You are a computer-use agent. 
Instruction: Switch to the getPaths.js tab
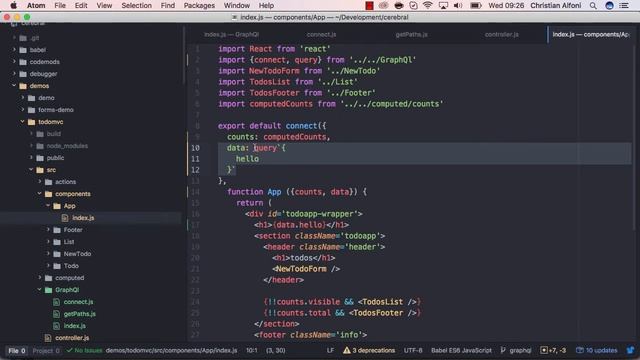click(411, 35)
